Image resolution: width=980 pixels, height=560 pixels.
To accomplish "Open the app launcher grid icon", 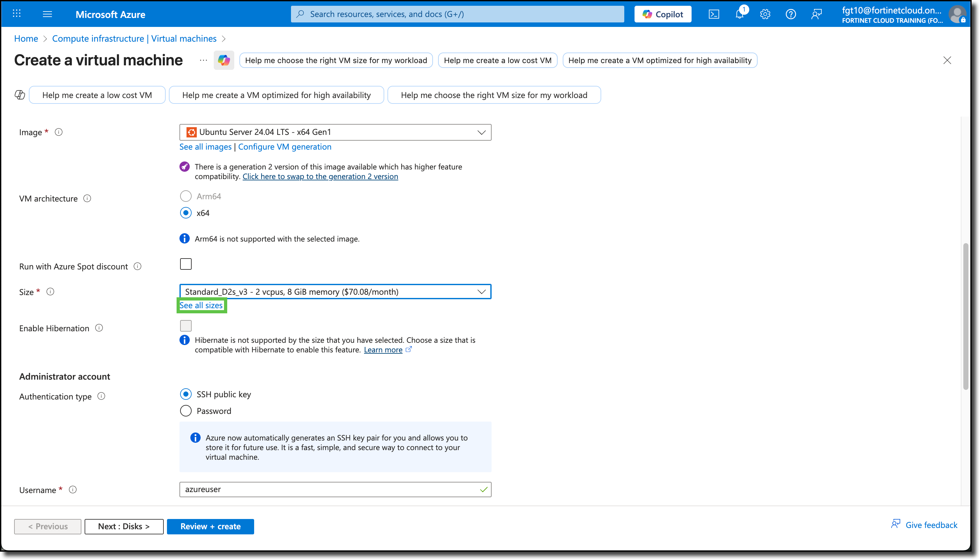I will coord(17,13).
